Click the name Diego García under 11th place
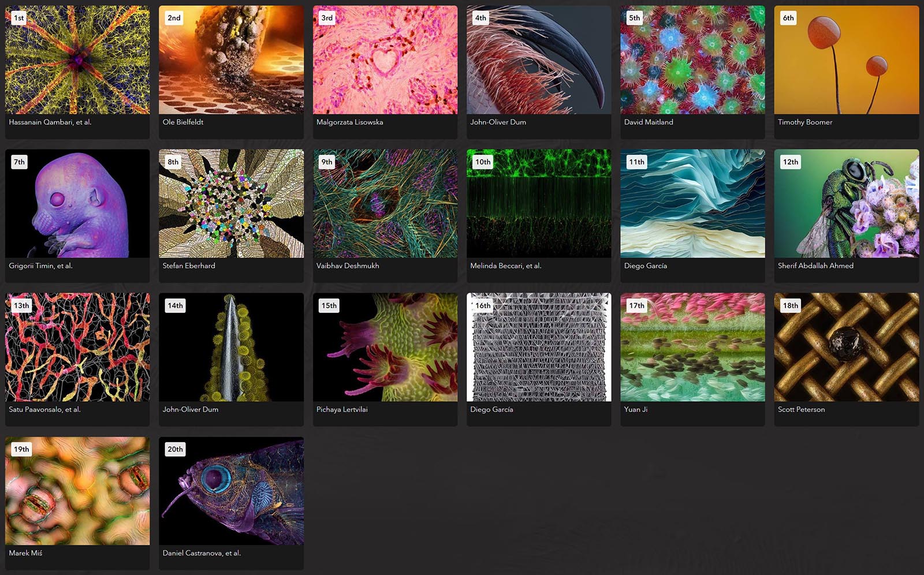This screenshot has height=575, width=924. pyautogui.click(x=646, y=266)
